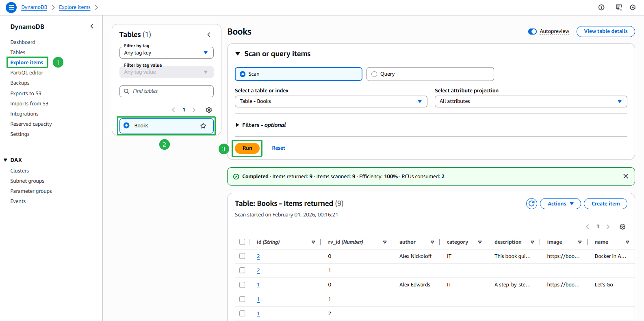Open description column sort menu
The height and width of the screenshot is (321, 644).
(x=532, y=242)
